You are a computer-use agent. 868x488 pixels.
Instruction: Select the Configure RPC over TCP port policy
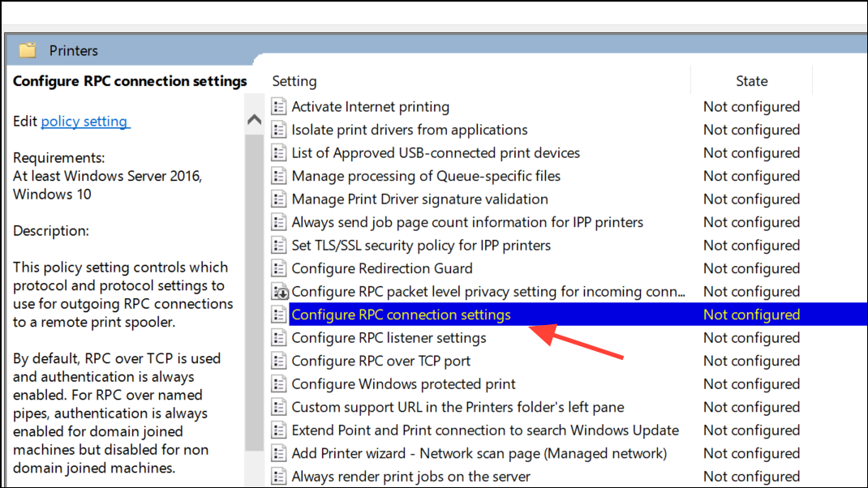pyautogui.click(x=380, y=360)
